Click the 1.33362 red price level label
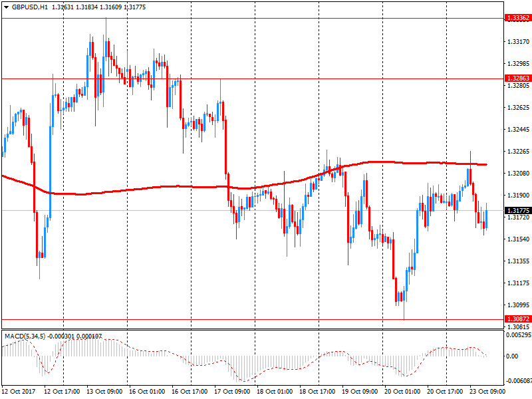532x399 pixels. pyautogui.click(x=518, y=18)
